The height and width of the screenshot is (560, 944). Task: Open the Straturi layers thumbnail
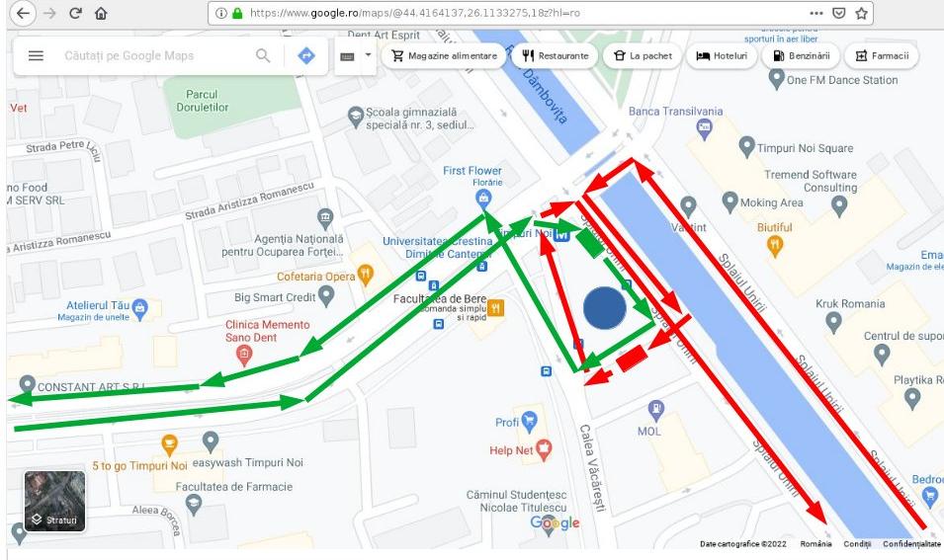tap(54, 501)
